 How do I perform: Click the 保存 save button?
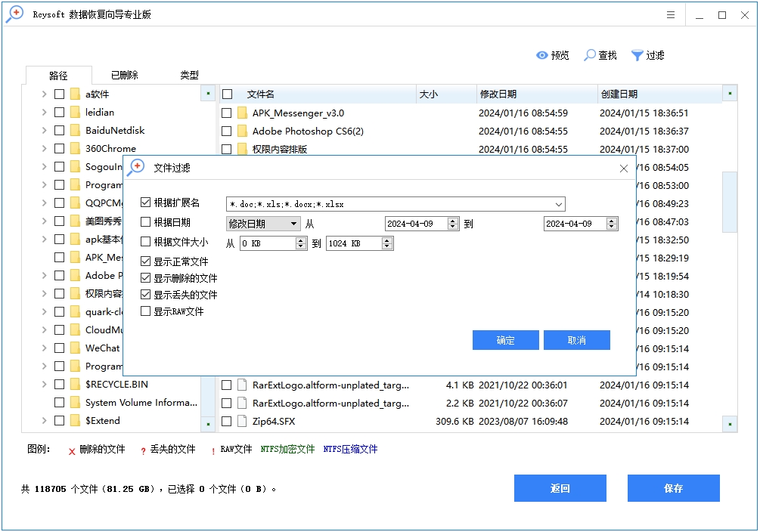[673, 488]
